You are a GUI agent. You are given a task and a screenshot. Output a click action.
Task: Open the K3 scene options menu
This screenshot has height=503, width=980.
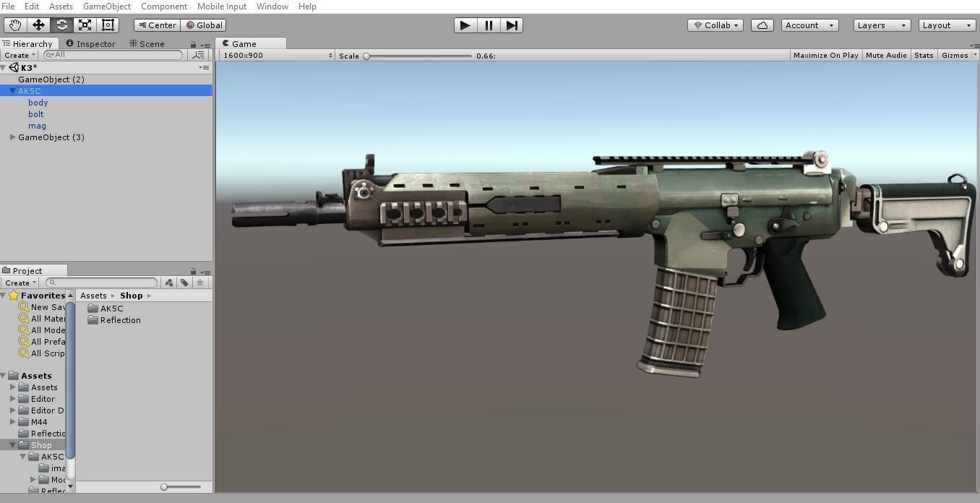pos(205,67)
